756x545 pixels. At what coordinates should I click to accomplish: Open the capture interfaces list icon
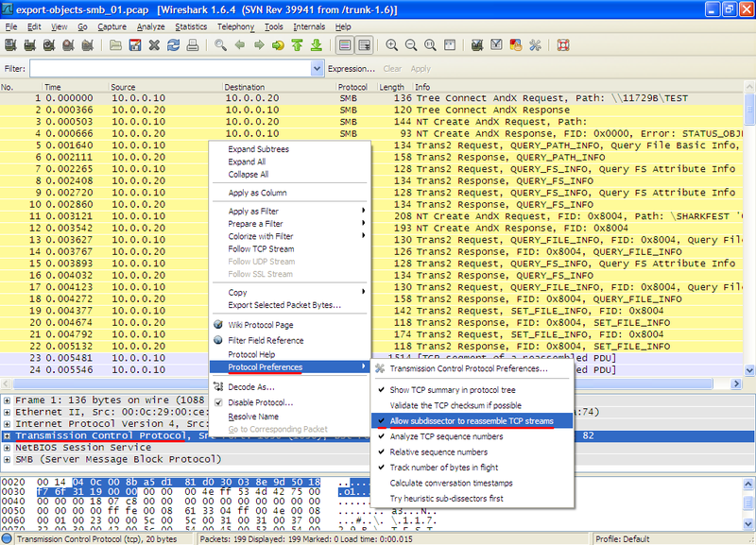click(x=10, y=45)
